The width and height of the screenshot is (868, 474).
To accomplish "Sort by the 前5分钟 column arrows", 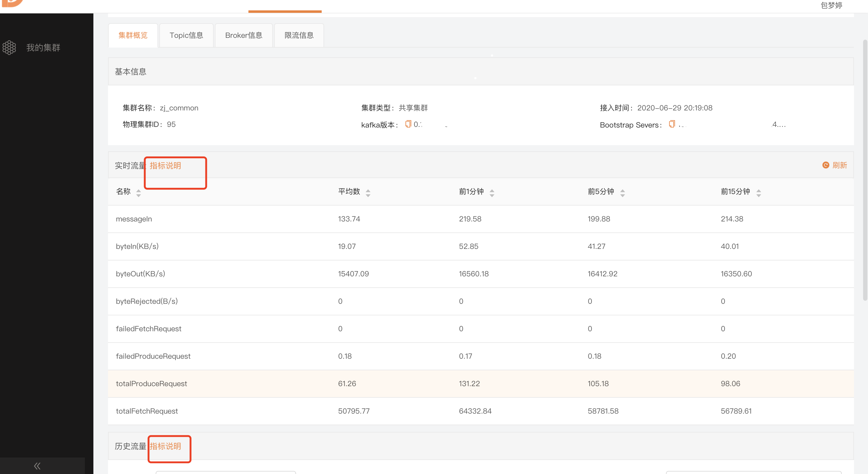I will click(x=622, y=193).
